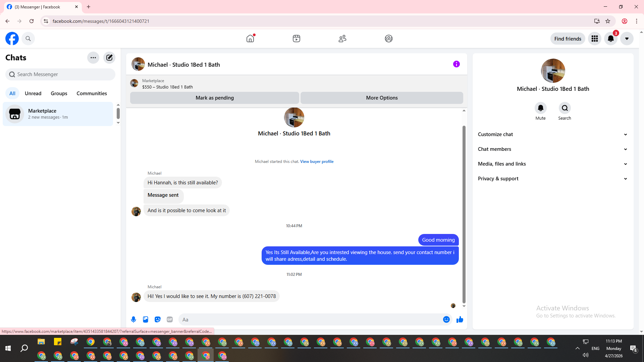The height and width of the screenshot is (362, 644).
Task: Open the Facebook menu grid icon
Action: pos(595,39)
